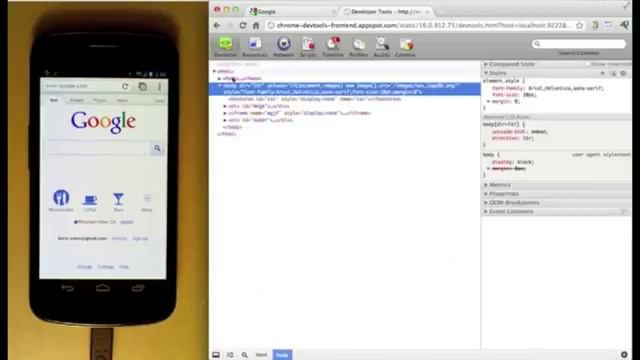The width and height of the screenshot is (640, 360).
Task: Tap the phone search magnifier button
Action: (157, 148)
